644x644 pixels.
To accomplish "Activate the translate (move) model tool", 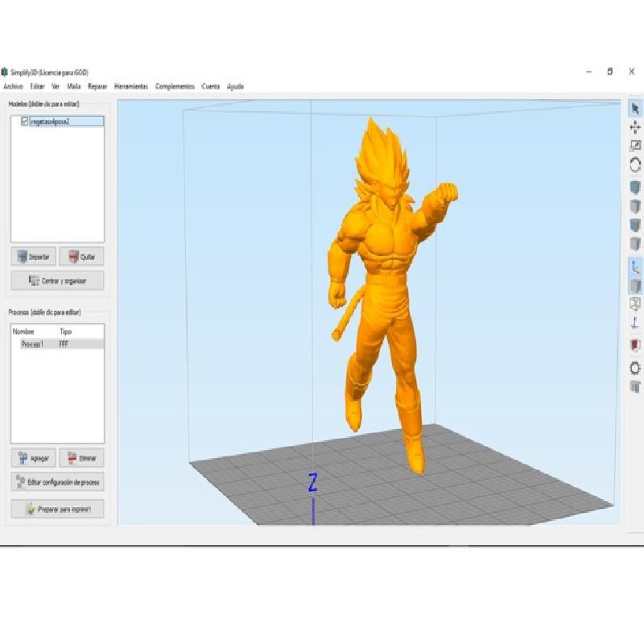I will pos(635,127).
